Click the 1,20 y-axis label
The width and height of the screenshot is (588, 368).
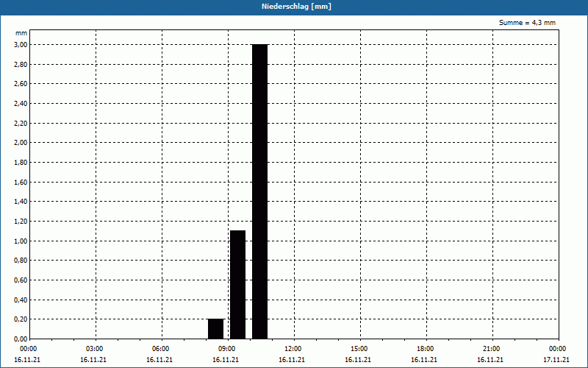coord(21,222)
